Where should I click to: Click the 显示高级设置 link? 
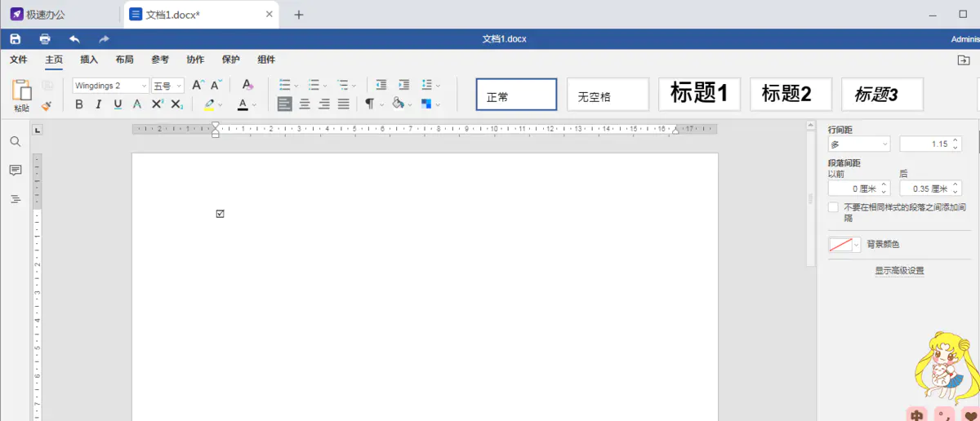tap(899, 270)
